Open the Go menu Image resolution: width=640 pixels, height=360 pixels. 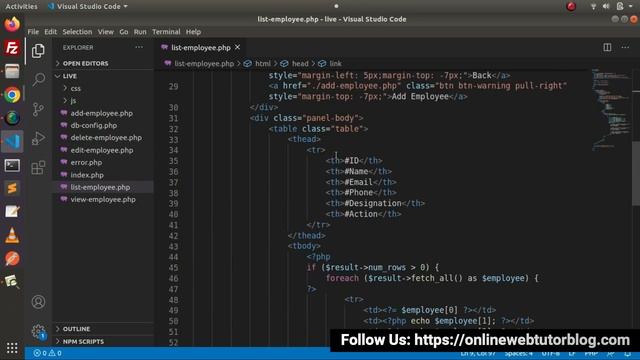pyautogui.click(x=124, y=31)
